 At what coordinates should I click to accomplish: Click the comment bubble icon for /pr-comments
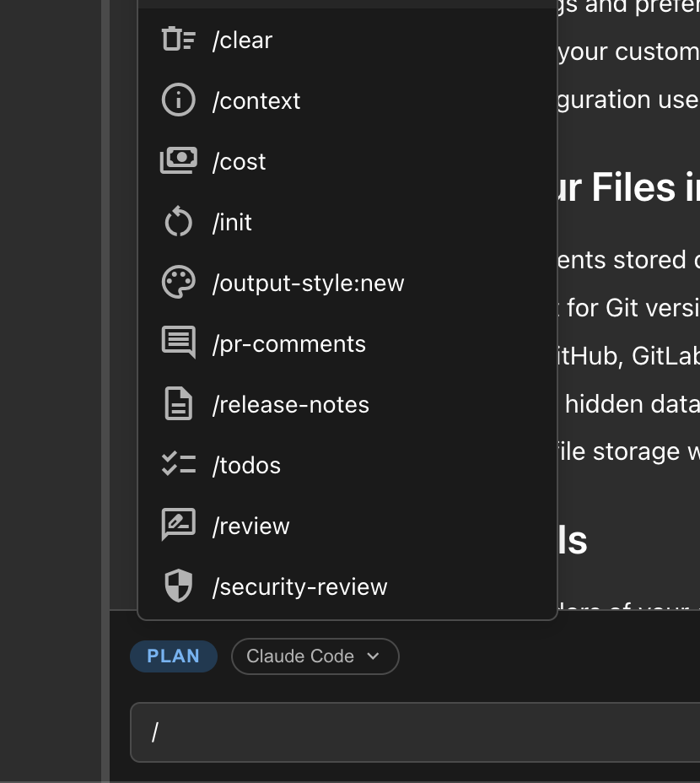click(x=178, y=343)
